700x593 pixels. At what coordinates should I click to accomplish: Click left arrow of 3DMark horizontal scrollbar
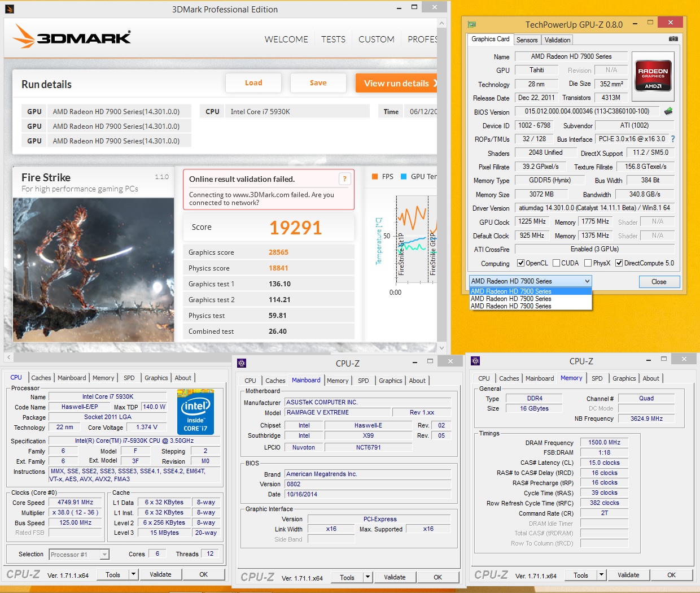pos(8,357)
